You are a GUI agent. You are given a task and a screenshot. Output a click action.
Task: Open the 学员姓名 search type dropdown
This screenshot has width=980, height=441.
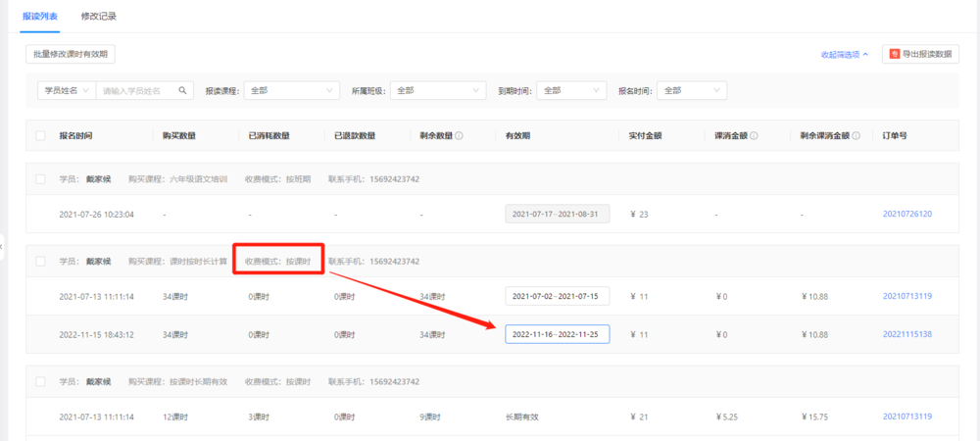[x=66, y=90]
